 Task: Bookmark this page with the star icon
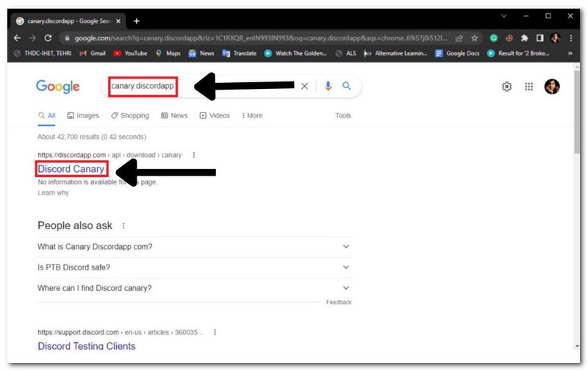pos(474,38)
